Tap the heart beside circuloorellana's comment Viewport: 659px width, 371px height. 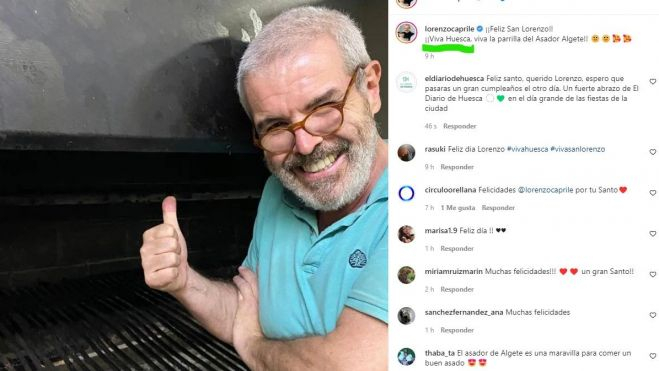(652, 193)
